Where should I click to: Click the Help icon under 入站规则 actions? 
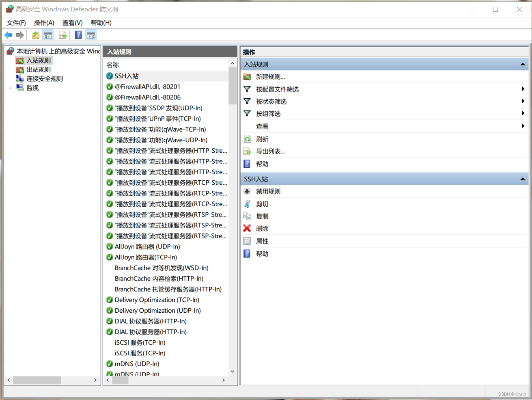click(247, 164)
